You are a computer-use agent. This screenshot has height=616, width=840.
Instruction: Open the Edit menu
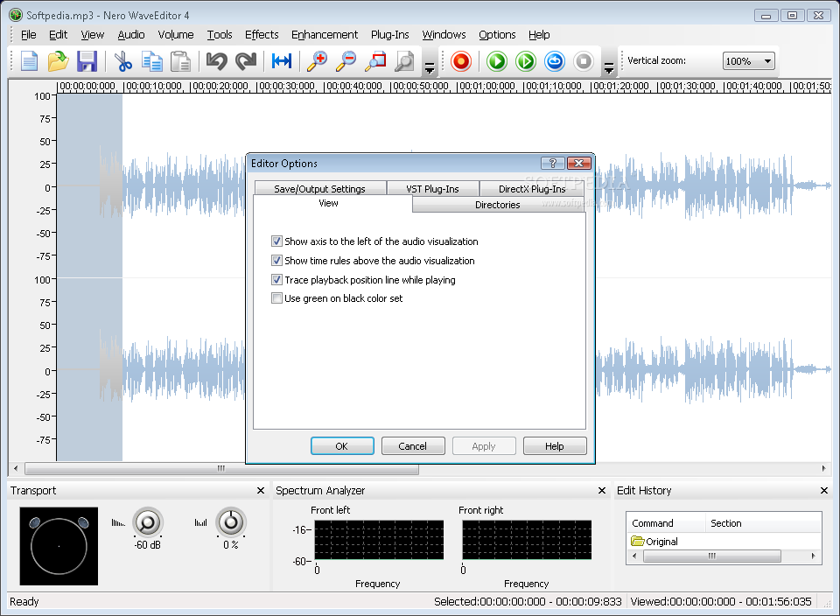point(58,35)
